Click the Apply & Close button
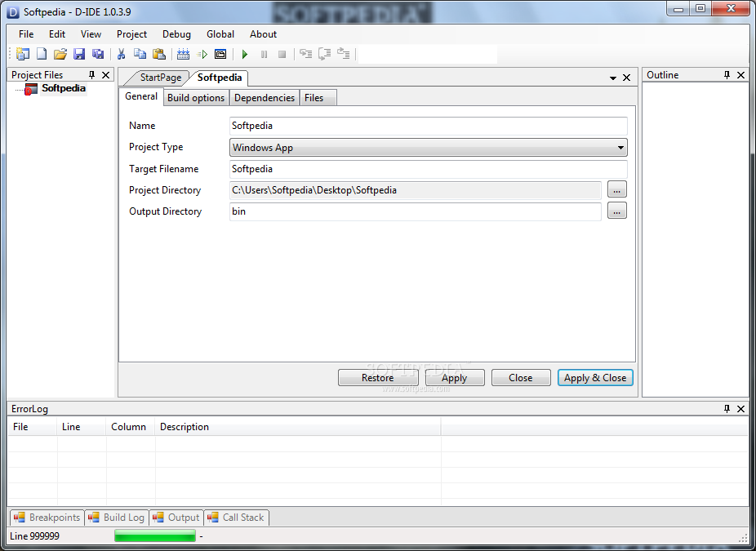 click(595, 378)
